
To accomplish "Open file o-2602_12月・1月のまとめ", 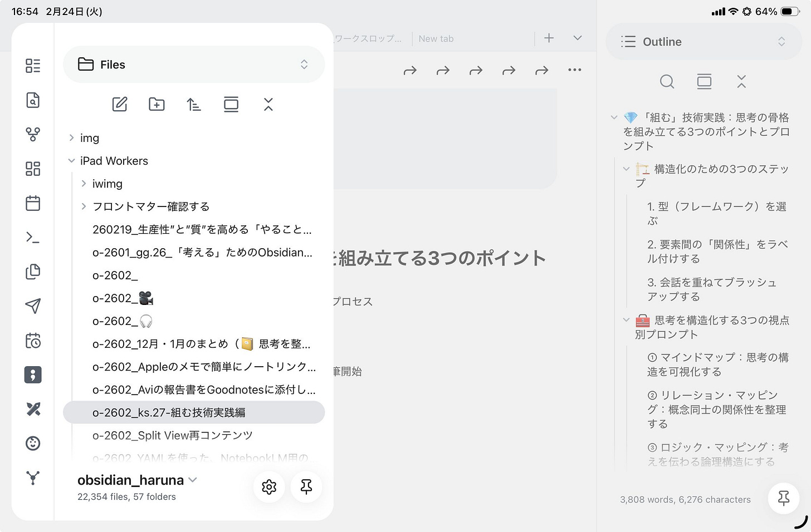I will (202, 344).
